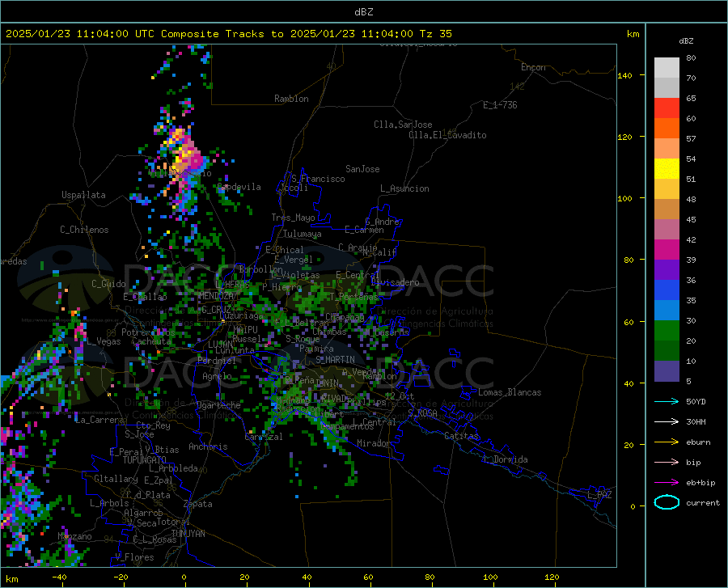Click the Tulumaya map label
The width and height of the screenshot is (728, 588).
(303, 234)
